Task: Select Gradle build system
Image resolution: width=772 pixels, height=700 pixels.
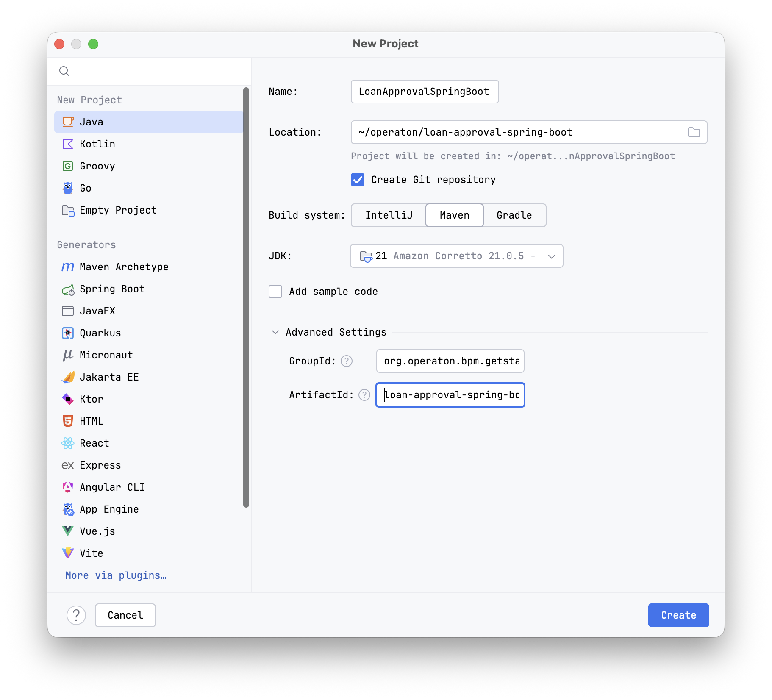Action: click(x=514, y=215)
